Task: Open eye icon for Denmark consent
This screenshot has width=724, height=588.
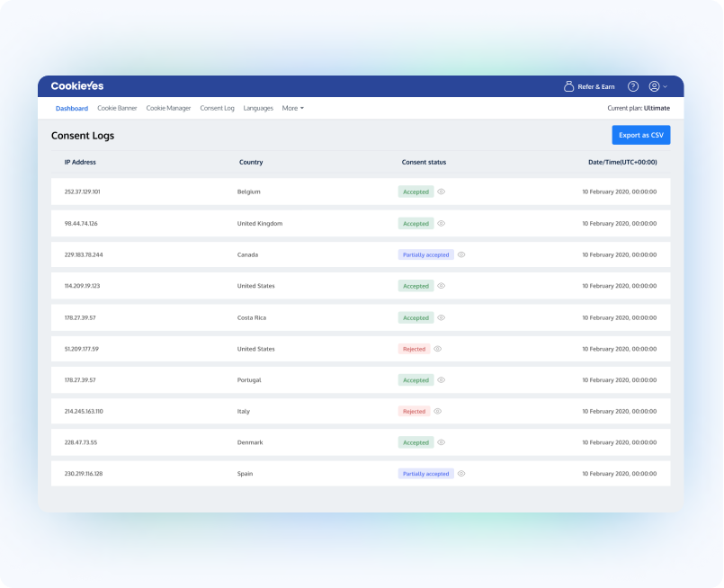Action: [442, 442]
